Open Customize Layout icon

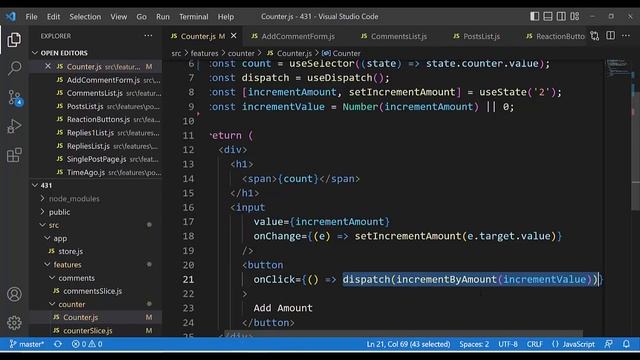tap(575, 16)
